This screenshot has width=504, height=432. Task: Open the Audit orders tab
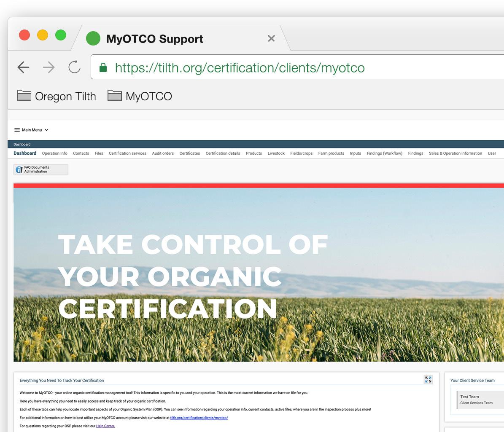[163, 153]
